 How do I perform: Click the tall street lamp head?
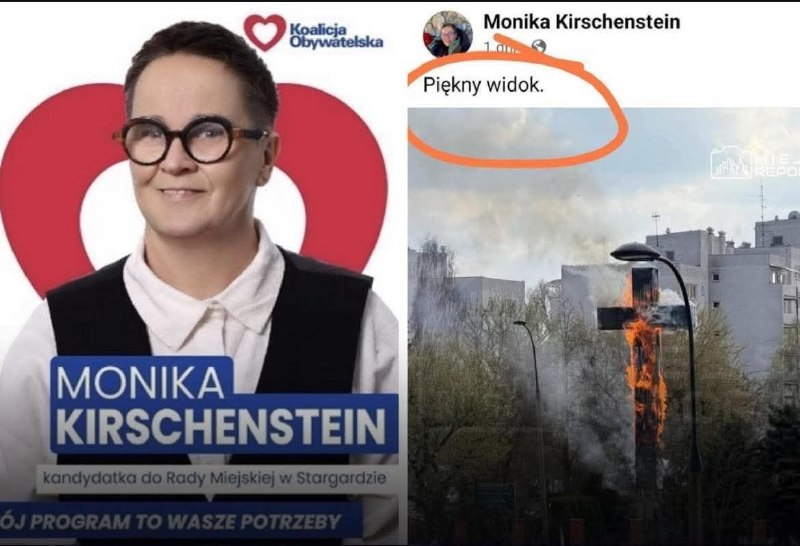point(637,252)
